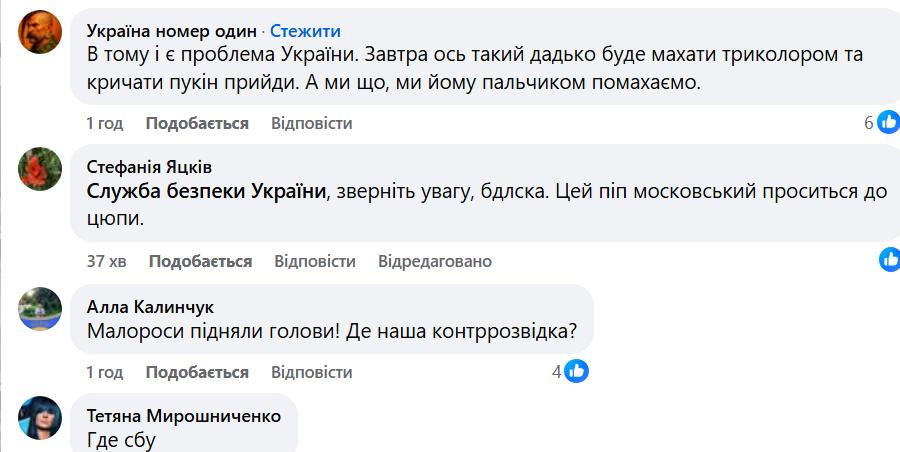The width and height of the screenshot is (900, 452).
Task: Like the comment by Україна номер один
Action: point(197,123)
